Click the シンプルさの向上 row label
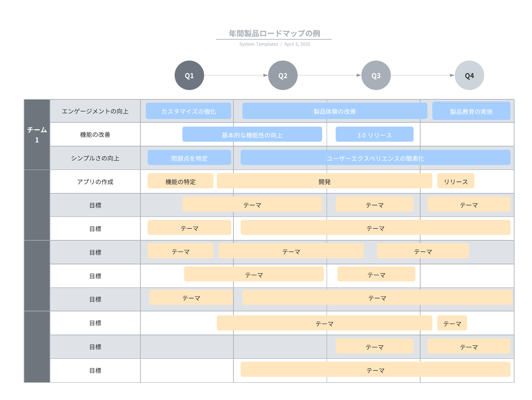 click(95, 158)
